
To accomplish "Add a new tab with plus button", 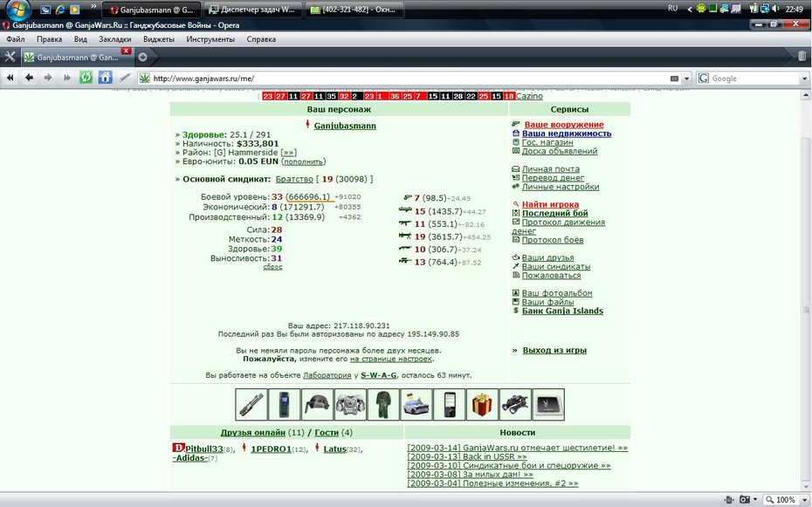I will 142,58.
